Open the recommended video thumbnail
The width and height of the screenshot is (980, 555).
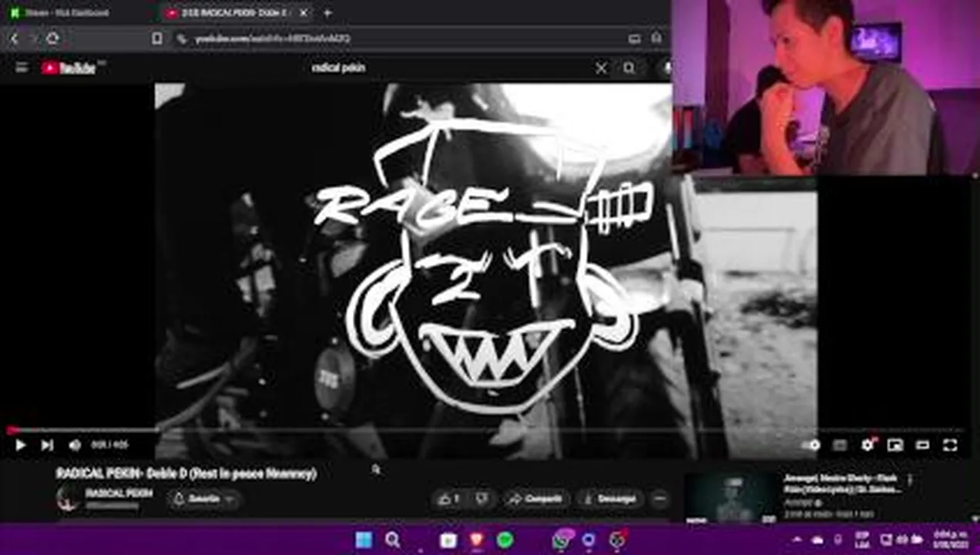pos(732,497)
